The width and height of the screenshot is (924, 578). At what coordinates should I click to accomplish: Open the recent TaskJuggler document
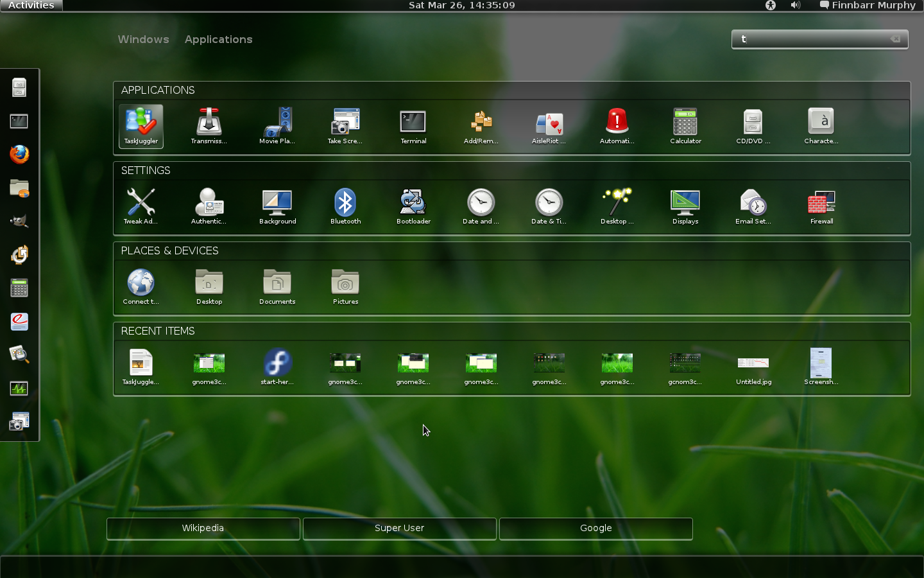[x=141, y=367]
